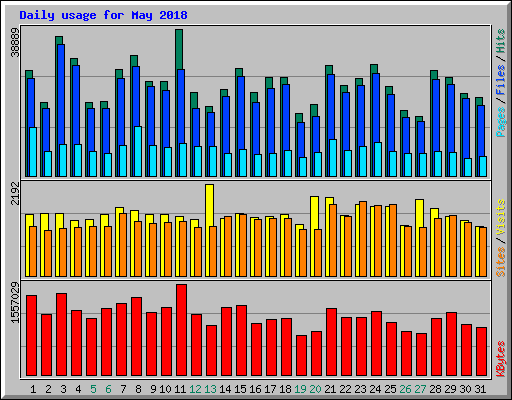The width and height of the screenshot is (512, 400).
Task: Click the shortest red KBytes bar on day 19
Action: (x=301, y=356)
